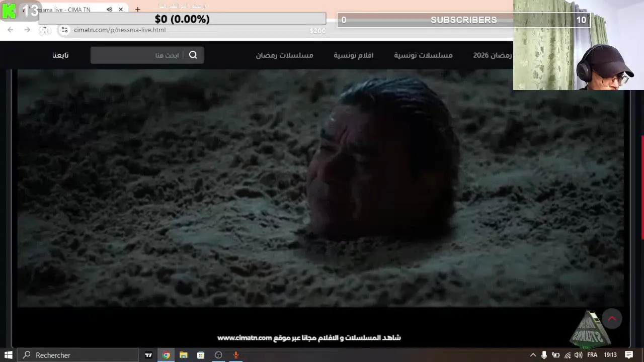Click the search magnifier icon on the site
Viewport: 644px width, 362px height.
[193, 55]
